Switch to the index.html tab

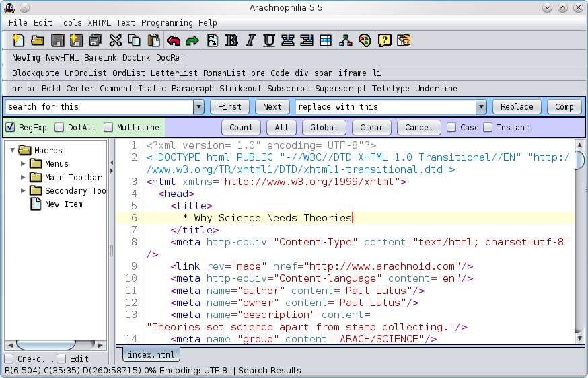[151, 354]
